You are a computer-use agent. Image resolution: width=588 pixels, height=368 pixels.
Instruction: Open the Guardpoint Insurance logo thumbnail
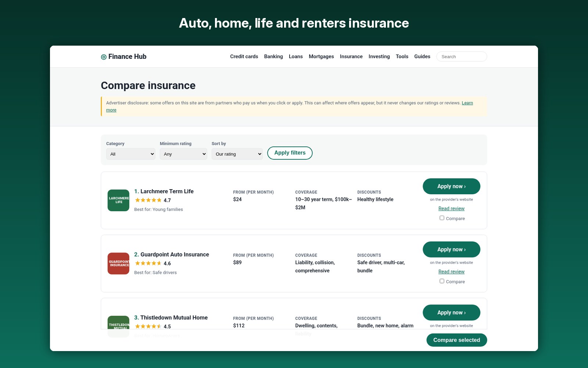(118, 263)
